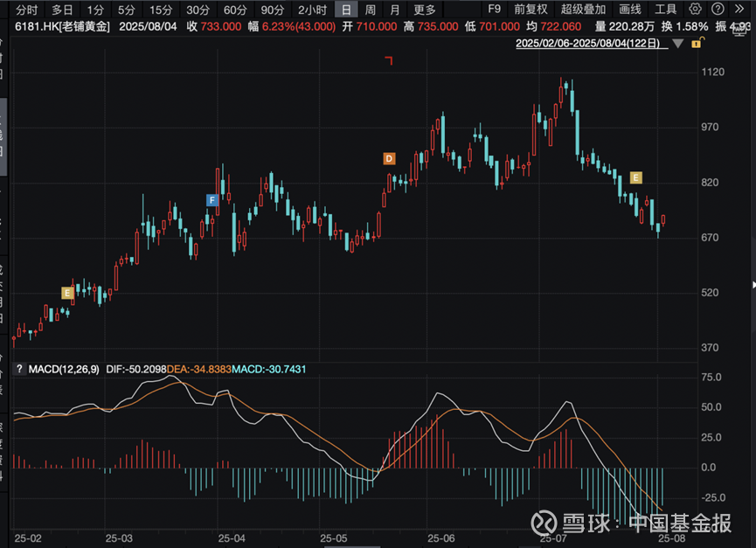The width and height of the screenshot is (756, 548).
Task: Toggle the yellow lock icon beside the date range
Action: click(697, 43)
